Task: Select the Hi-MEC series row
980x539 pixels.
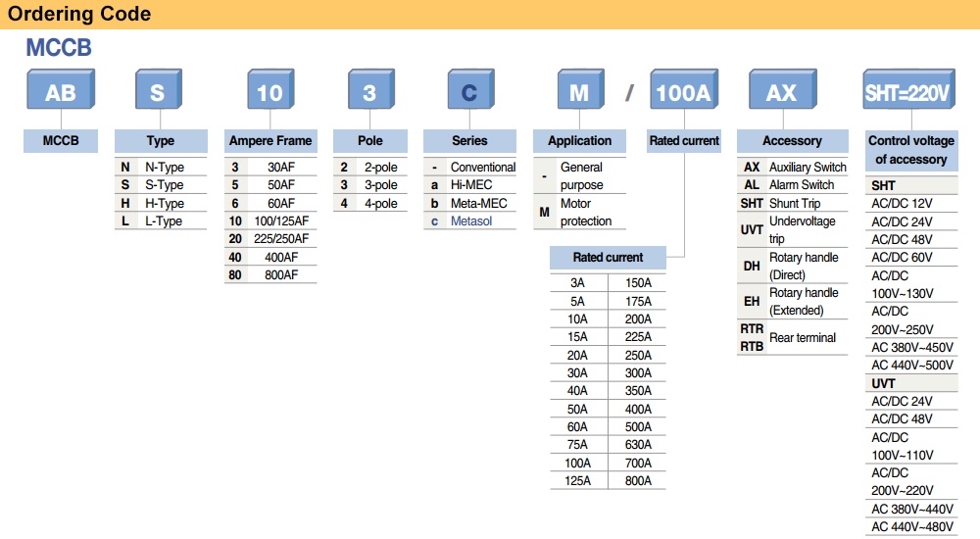Action: click(x=469, y=185)
